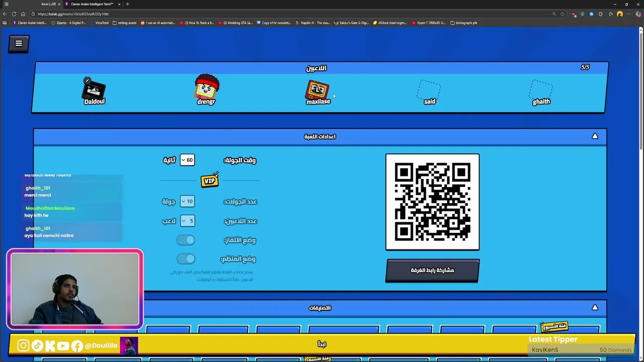Switch to Clavier Arabe Intelligent tab
Viewport: 644px width, 362px height.
click(93, 4)
